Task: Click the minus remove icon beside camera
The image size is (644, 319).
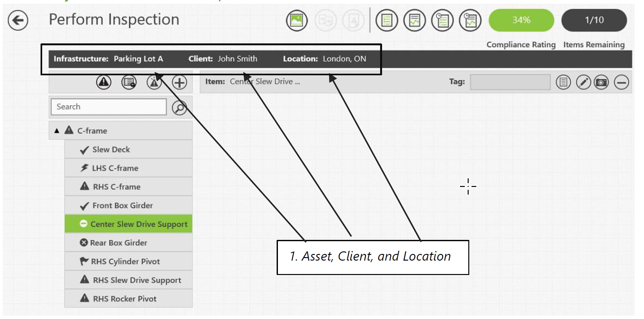Action: (x=621, y=83)
